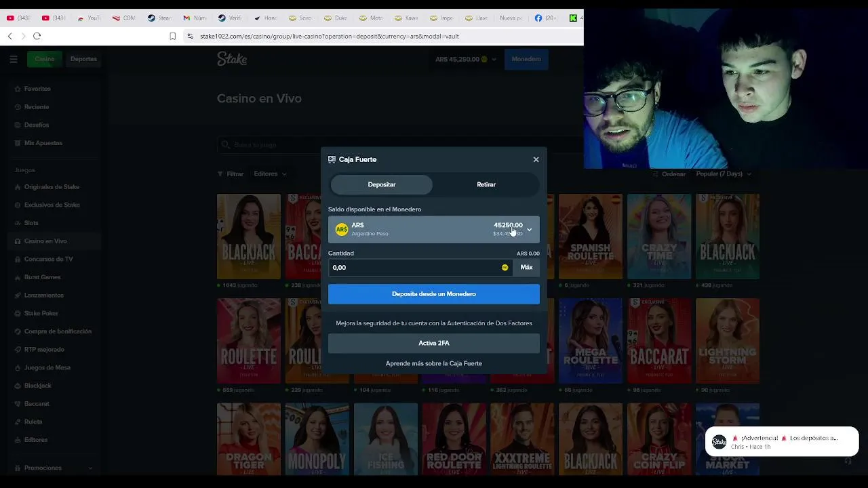Open the Monopoly Live game thumbnail
This screenshot has height=488, width=868.
pos(317,439)
